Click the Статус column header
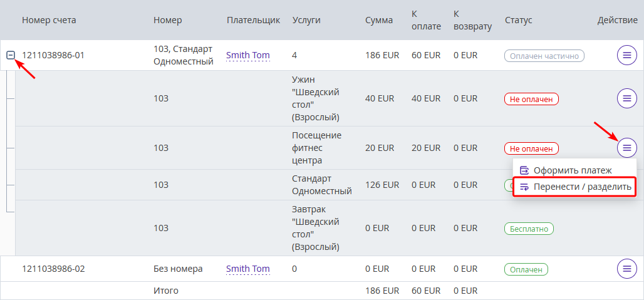This screenshot has width=644, height=300. pos(518,20)
